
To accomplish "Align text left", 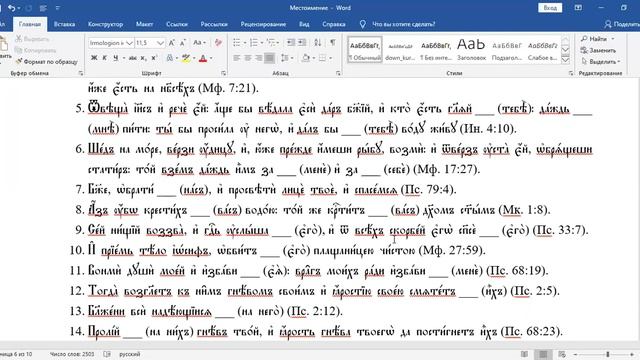I will pos(237,58).
